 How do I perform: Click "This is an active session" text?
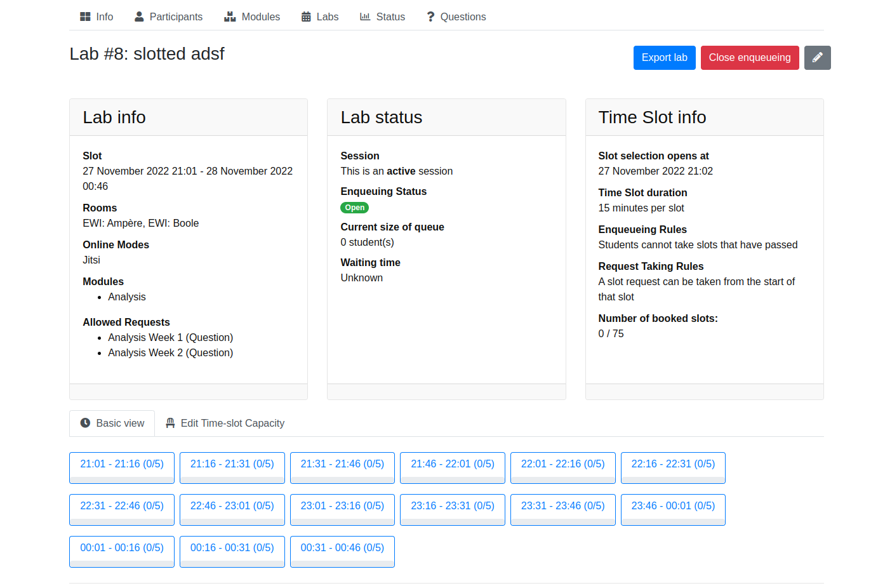(x=397, y=171)
